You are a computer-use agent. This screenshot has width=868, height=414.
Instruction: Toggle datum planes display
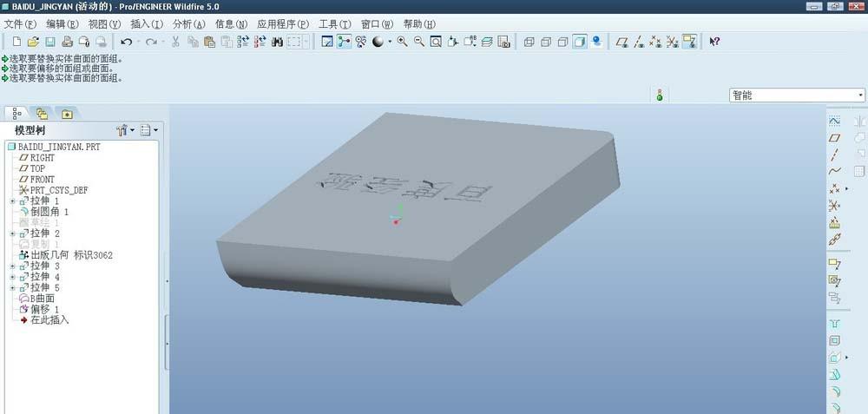click(622, 42)
